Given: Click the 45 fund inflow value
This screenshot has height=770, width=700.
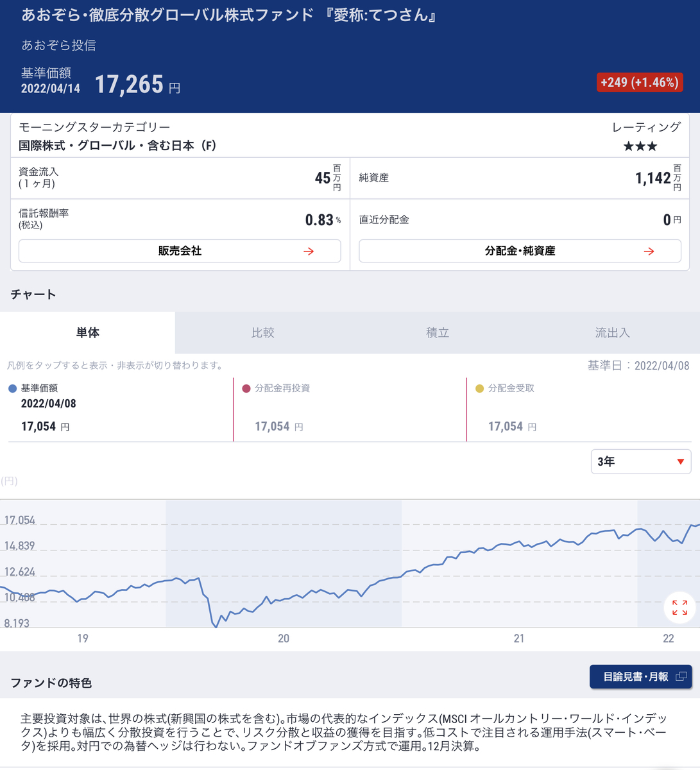Looking at the screenshot, I should pos(323,178).
